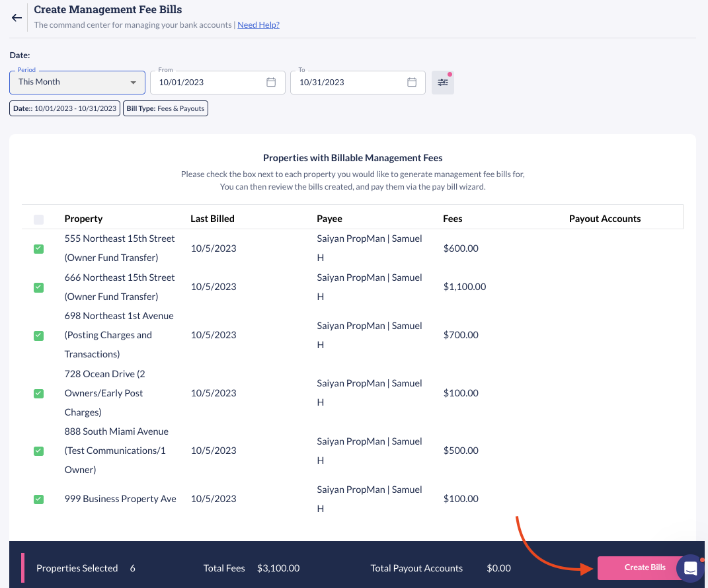The height and width of the screenshot is (588, 708).
Task: Click the Payout Accounts column header
Action: [605, 219]
